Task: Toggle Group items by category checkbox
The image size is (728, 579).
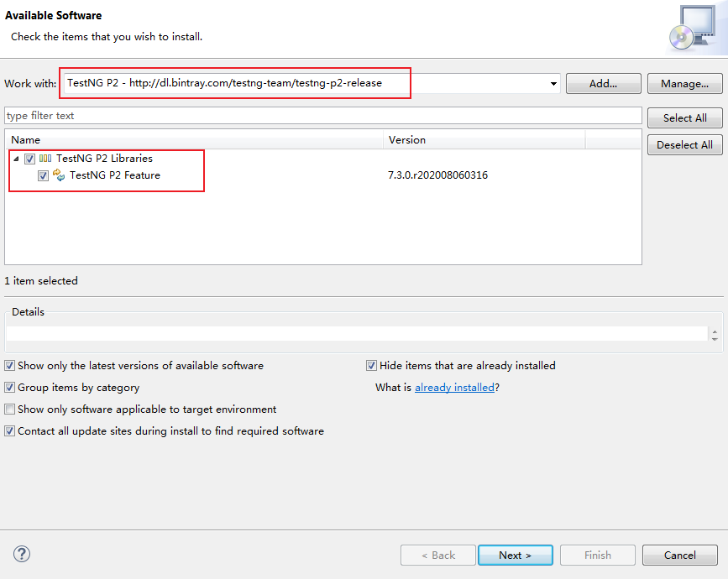Action: coord(10,388)
